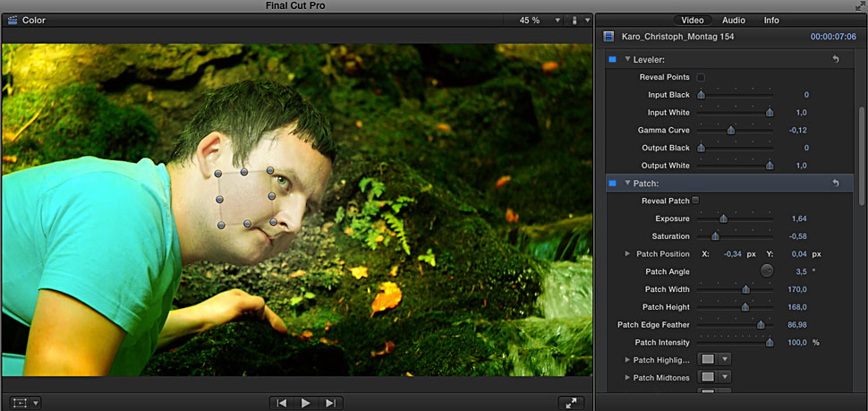Jump to the previous edit point
Image resolution: width=868 pixels, height=411 pixels.
[282, 403]
